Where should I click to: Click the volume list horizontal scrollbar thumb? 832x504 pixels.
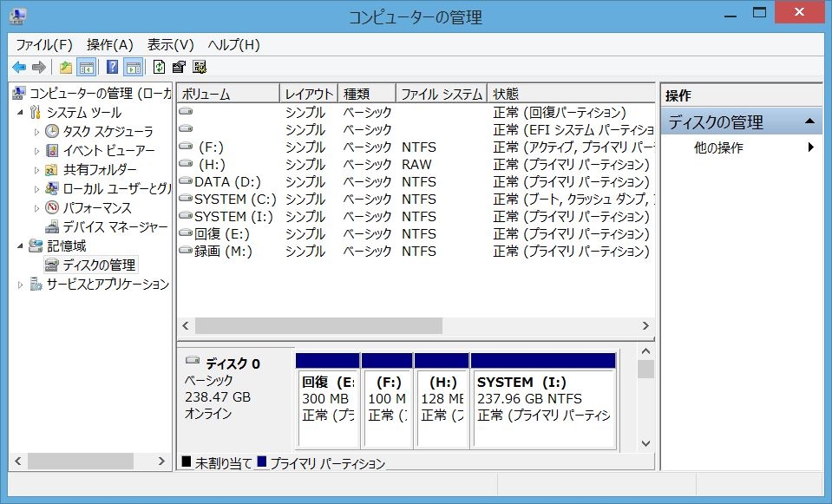point(319,326)
